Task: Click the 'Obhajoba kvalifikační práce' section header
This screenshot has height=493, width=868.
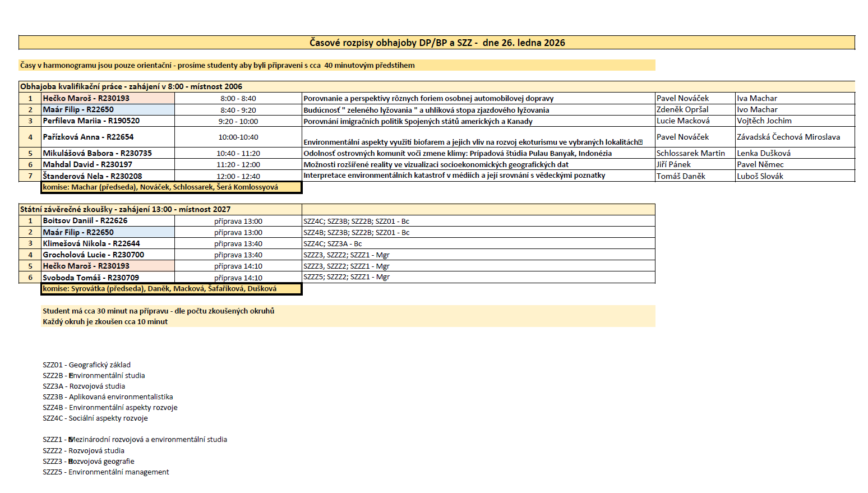Action: click(x=131, y=86)
